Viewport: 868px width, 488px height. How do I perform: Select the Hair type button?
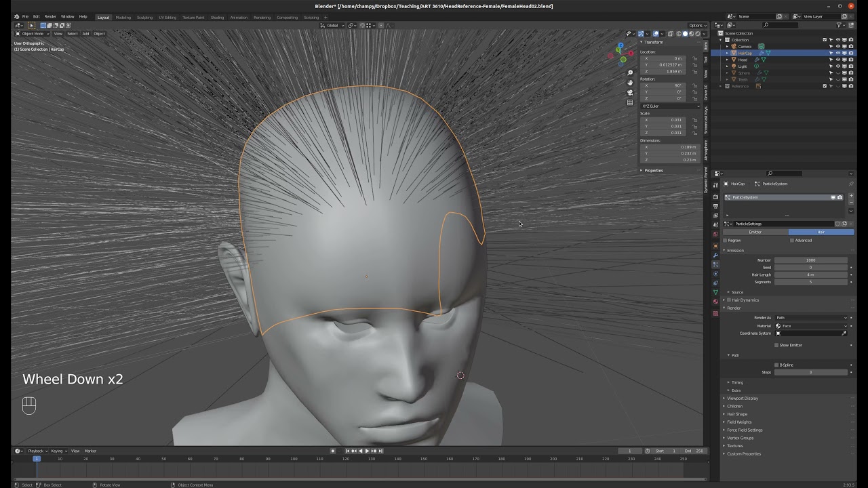[x=821, y=232]
